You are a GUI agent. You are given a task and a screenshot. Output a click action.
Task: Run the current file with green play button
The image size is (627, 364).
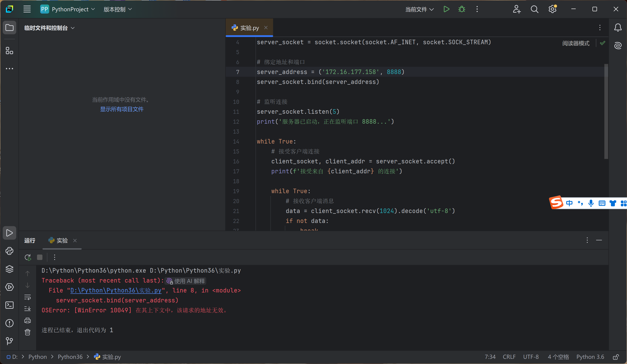click(446, 9)
